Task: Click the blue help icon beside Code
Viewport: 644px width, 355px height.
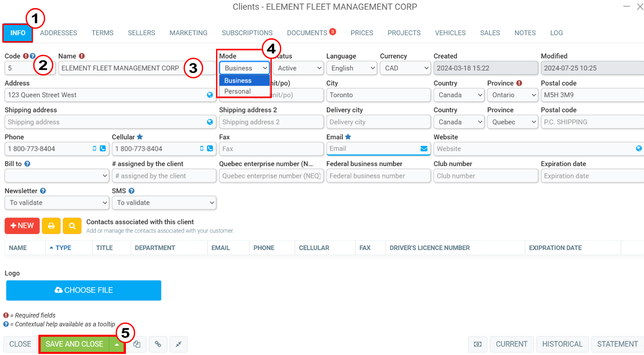Action: pos(33,56)
